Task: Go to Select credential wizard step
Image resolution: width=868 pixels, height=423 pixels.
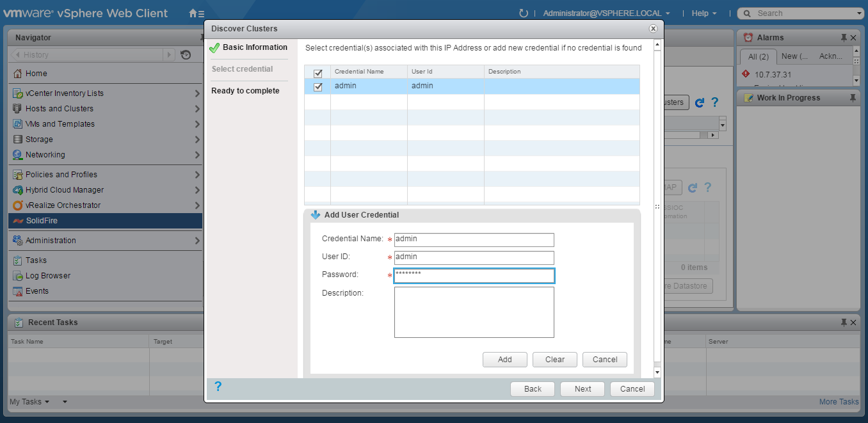Action: 242,69
